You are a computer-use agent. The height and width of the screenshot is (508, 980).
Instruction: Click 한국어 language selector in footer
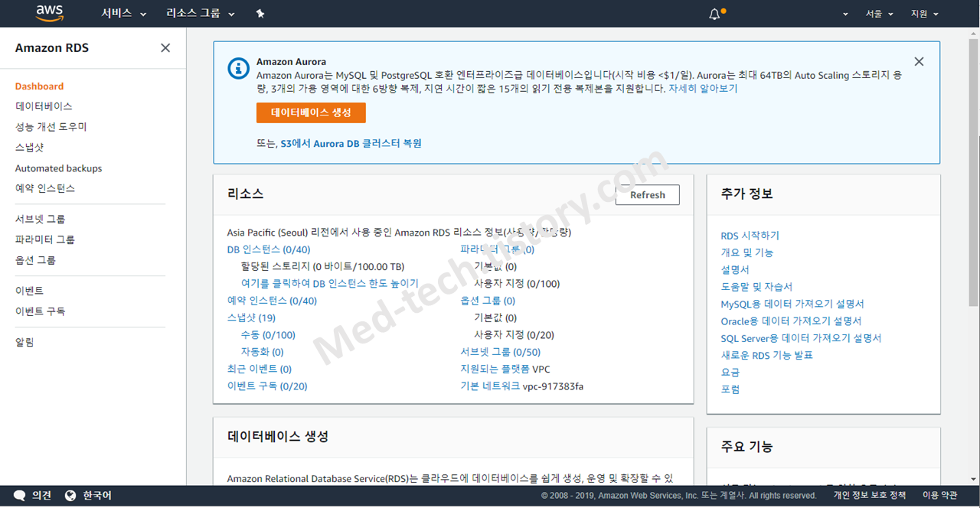pos(97,496)
